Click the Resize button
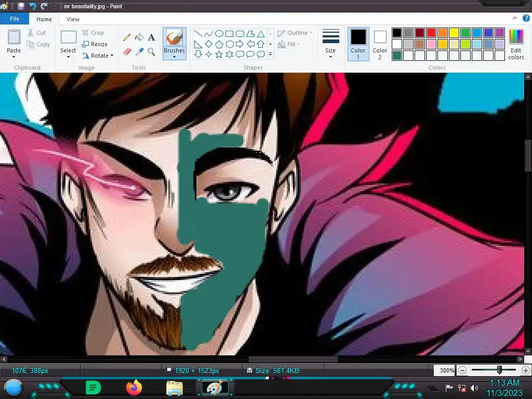This screenshot has width=532, height=399. [95, 44]
